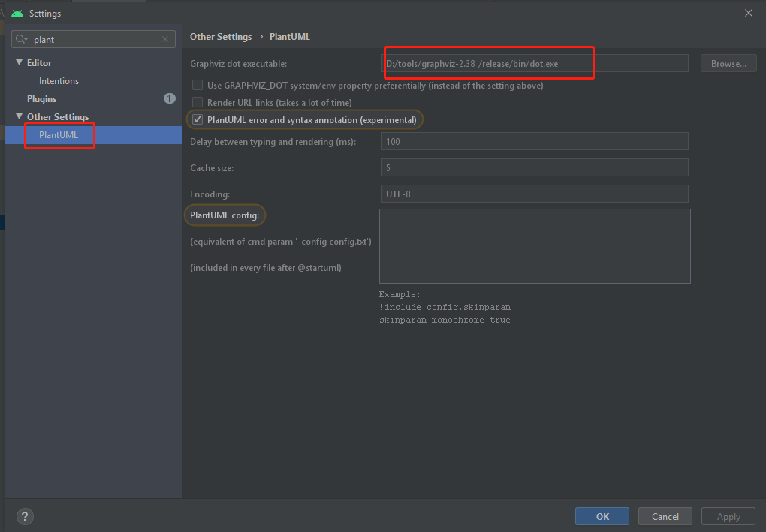The image size is (766, 532).
Task: Click the 'Encoding:' label
Action: (210, 194)
